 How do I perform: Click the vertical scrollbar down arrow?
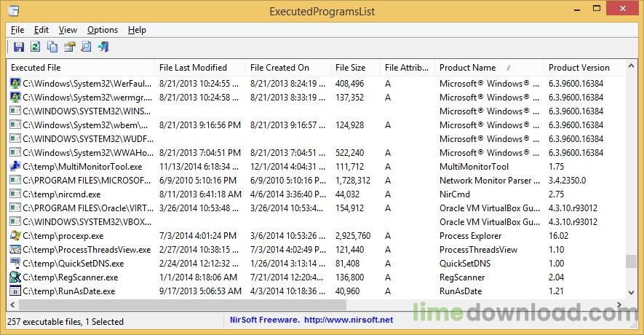pos(632,292)
